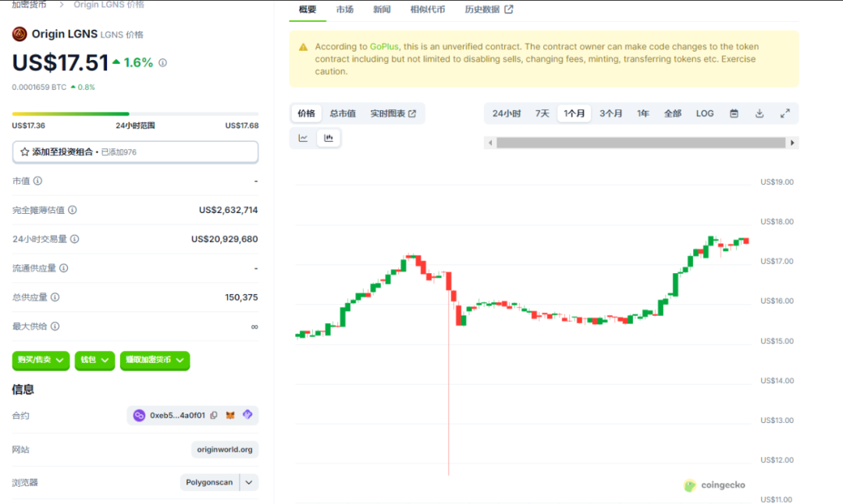Click 添加至投资组合 button
Image resolution: width=843 pixels, height=504 pixels.
135,152
